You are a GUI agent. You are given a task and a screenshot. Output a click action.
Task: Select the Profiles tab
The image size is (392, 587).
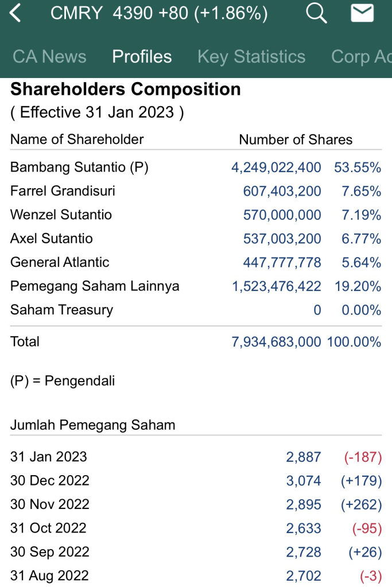(x=142, y=56)
